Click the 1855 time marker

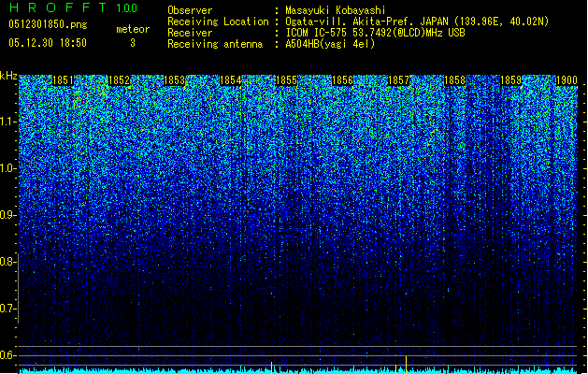pos(286,80)
